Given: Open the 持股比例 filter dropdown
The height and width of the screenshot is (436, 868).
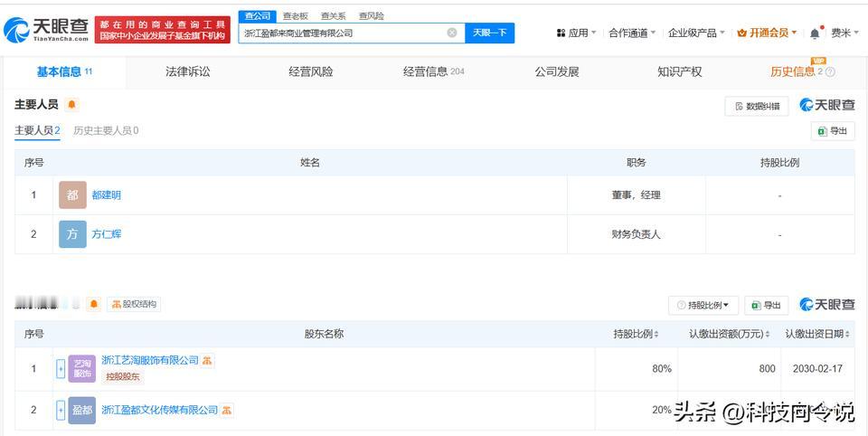Looking at the screenshot, I should coord(703,305).
